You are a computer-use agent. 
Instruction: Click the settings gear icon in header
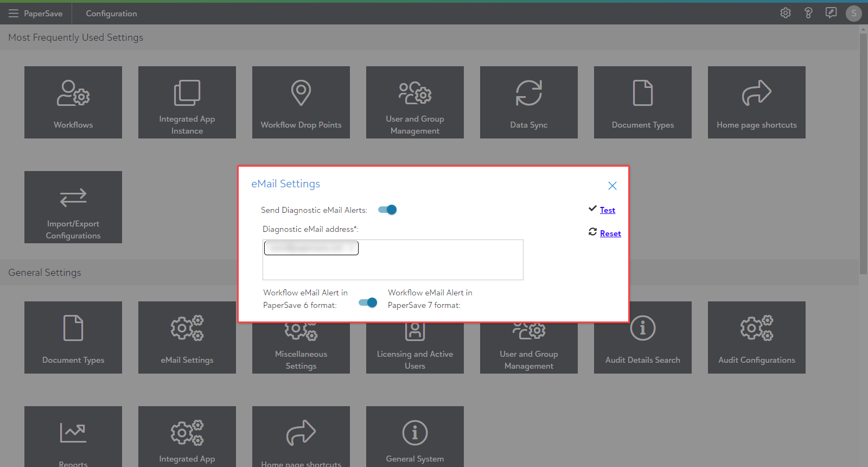tap(785, 13)
